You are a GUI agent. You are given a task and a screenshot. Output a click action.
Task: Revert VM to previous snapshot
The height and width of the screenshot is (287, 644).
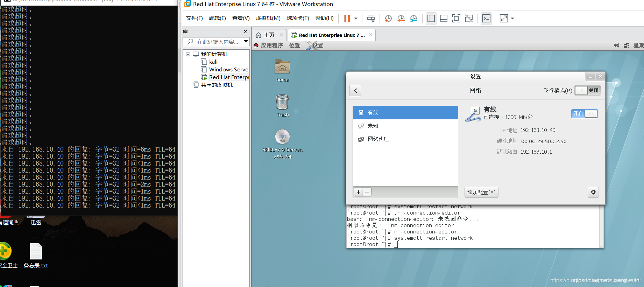401,19
